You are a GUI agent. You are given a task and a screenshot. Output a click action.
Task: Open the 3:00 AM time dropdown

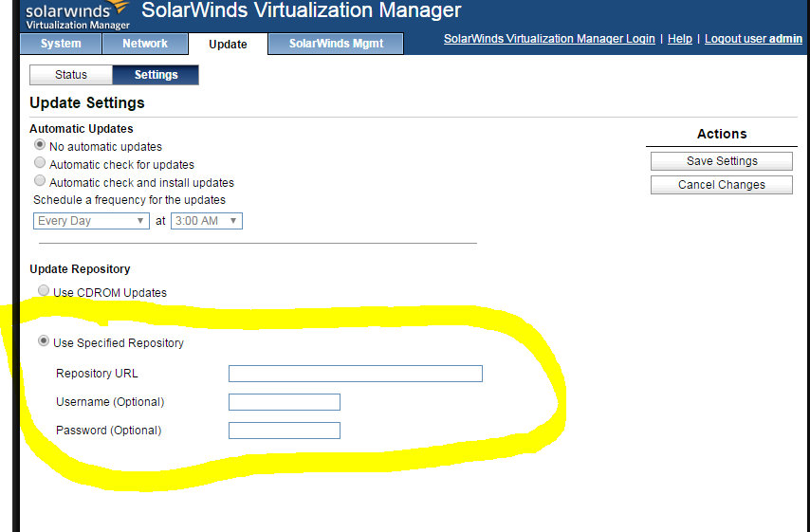pyautogui.click(x=207, y=221)
